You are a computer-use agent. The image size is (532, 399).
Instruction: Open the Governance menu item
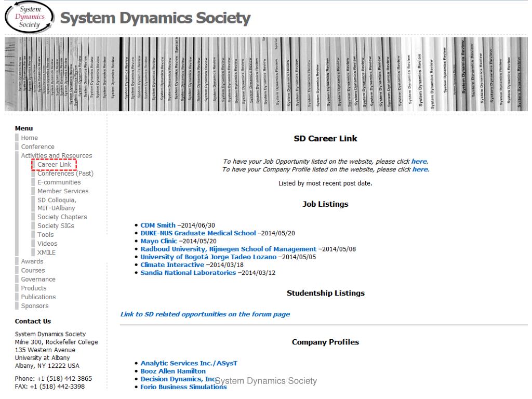(x=38, y=279)
